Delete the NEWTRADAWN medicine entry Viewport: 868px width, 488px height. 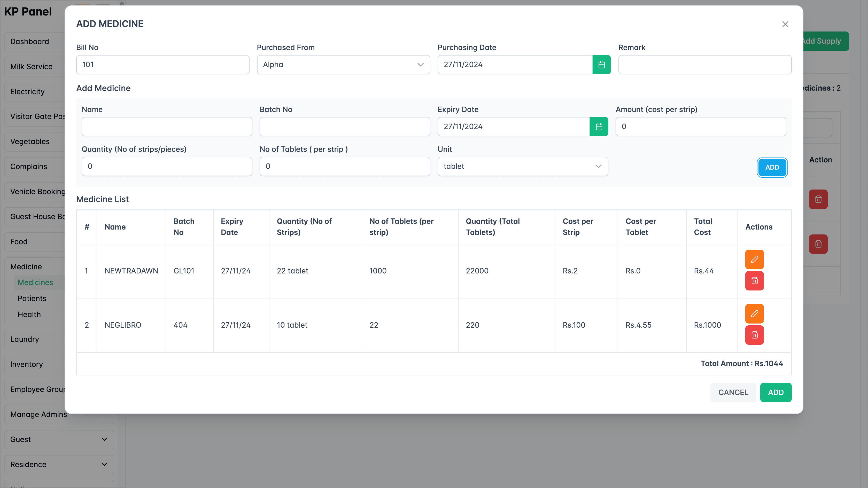click(754, 281)
